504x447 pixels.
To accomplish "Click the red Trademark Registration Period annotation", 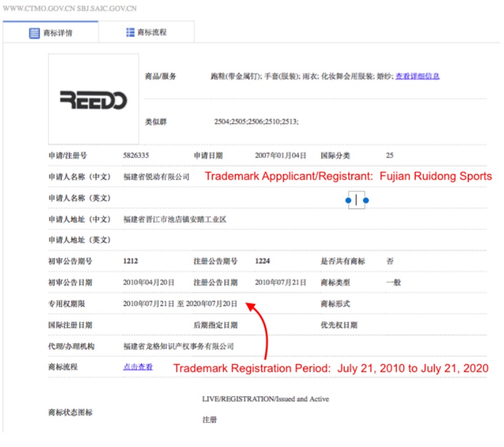I will (330, 369).
